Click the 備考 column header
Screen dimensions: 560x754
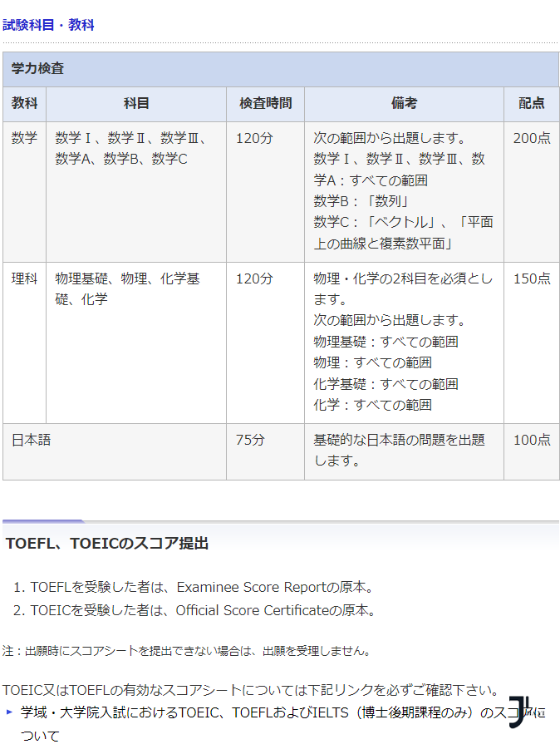pos(404,103)
